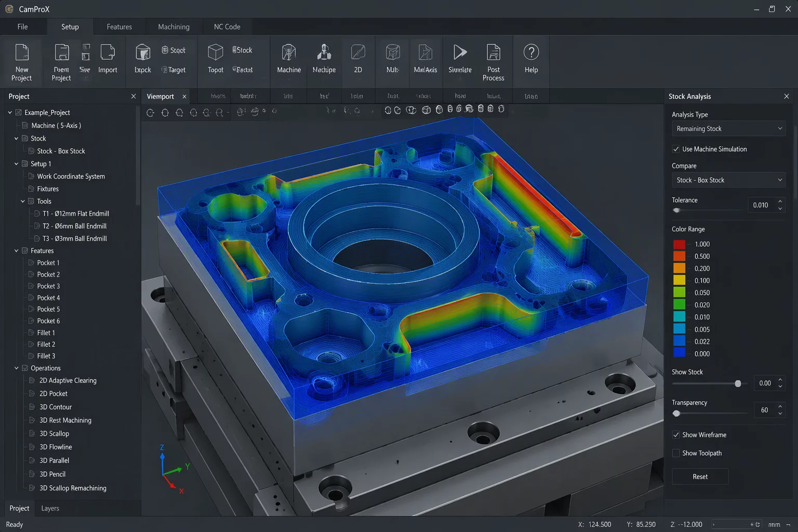This screenshot has width=798, height=532.
Task: Collapse the Setup 1 tree node
Action: point(17,164)
